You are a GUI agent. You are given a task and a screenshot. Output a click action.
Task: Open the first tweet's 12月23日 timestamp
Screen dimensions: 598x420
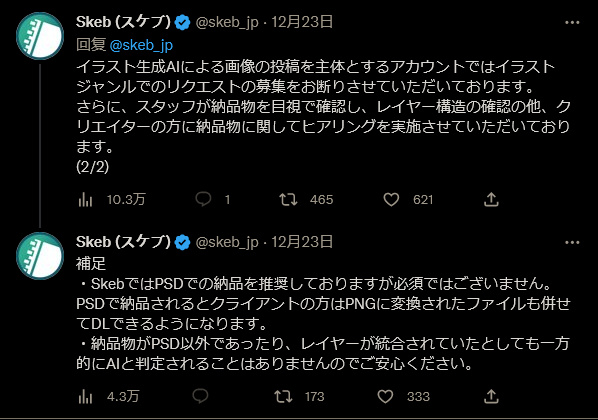[302, 22]
